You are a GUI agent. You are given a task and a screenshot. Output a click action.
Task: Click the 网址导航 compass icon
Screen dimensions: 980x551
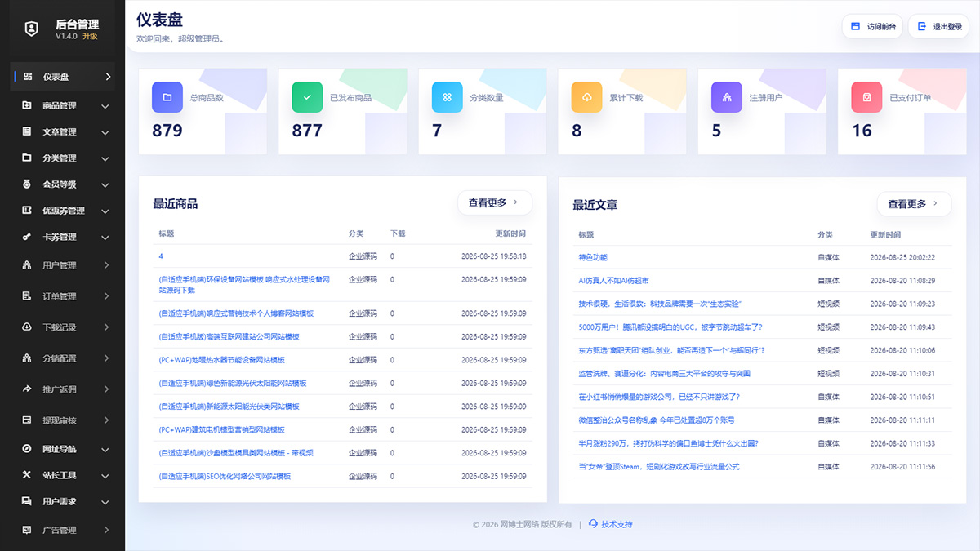click(27, 449)
